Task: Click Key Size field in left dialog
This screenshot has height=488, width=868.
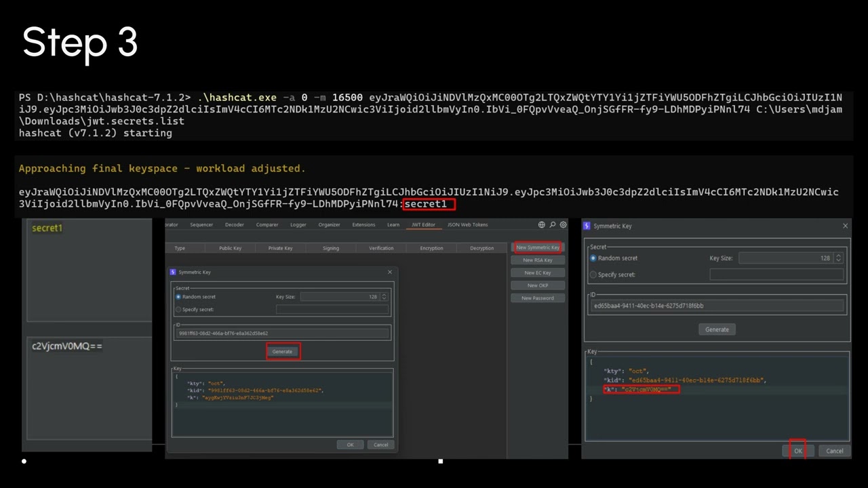Action: [340, 297]
